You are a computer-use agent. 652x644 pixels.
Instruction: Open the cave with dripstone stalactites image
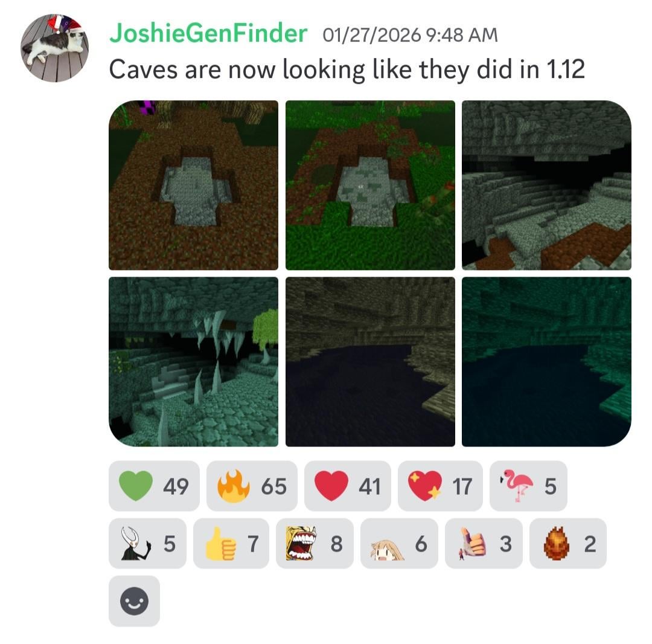pyautogui.click(x=193, y=361)
